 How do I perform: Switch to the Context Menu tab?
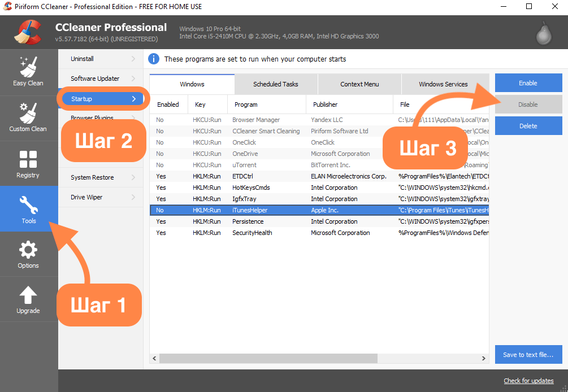[x=359, y=84]
